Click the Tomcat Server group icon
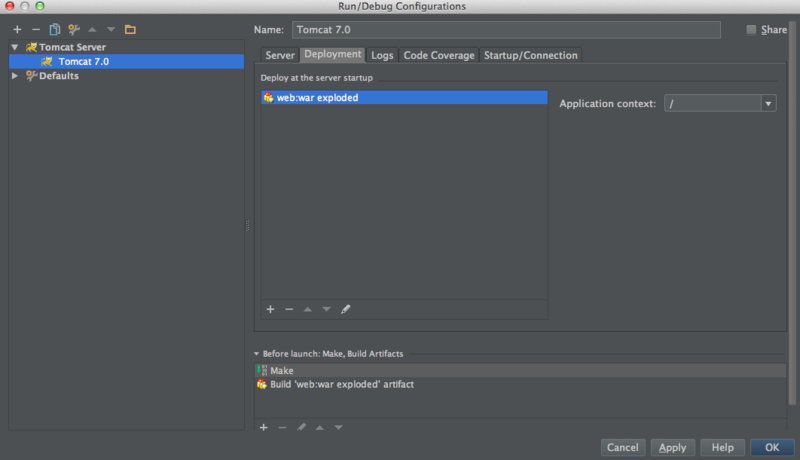Viewport: 800px width, 460px height. pos(32,47)
